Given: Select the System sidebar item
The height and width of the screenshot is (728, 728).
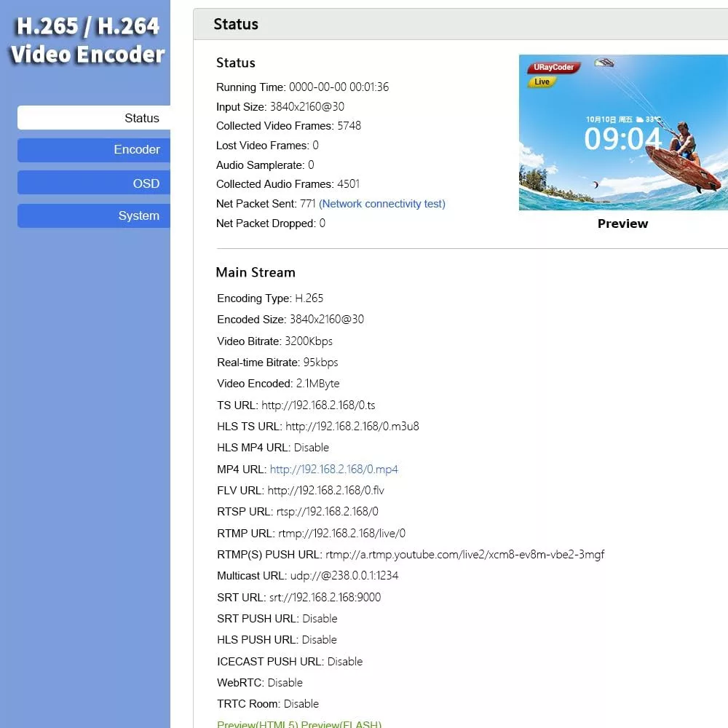Looking at the screenshot, I should click(x=95, y=216).
